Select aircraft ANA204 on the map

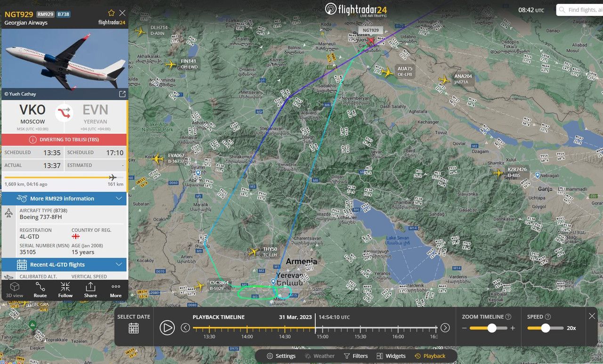(x=444, y=80)
